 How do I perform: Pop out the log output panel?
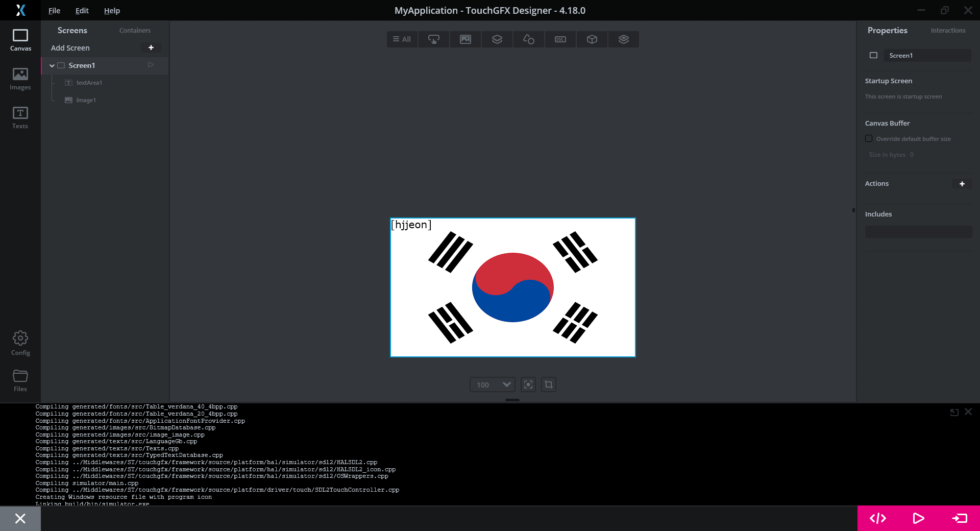coord(954,412)
